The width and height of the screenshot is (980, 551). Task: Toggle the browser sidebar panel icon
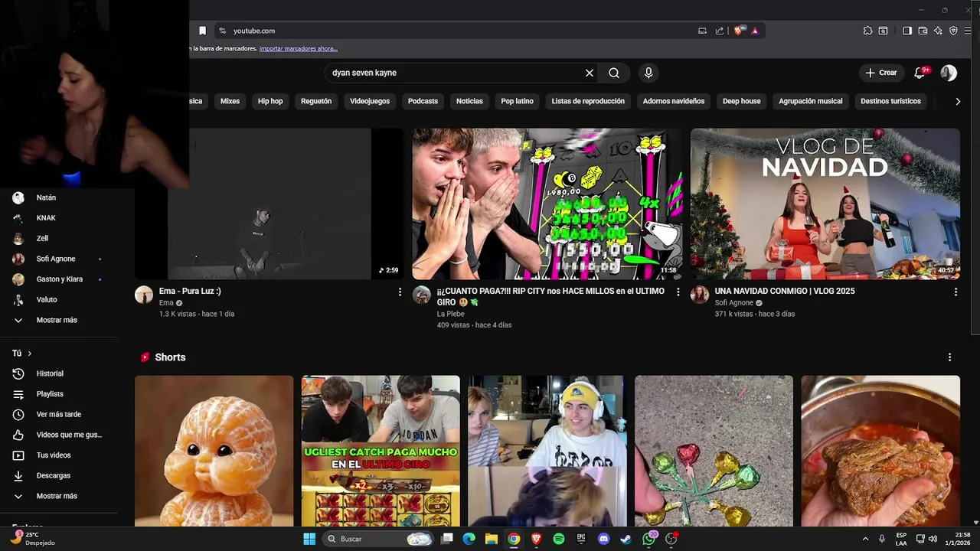pyautogui.click(x=907, y=31)
